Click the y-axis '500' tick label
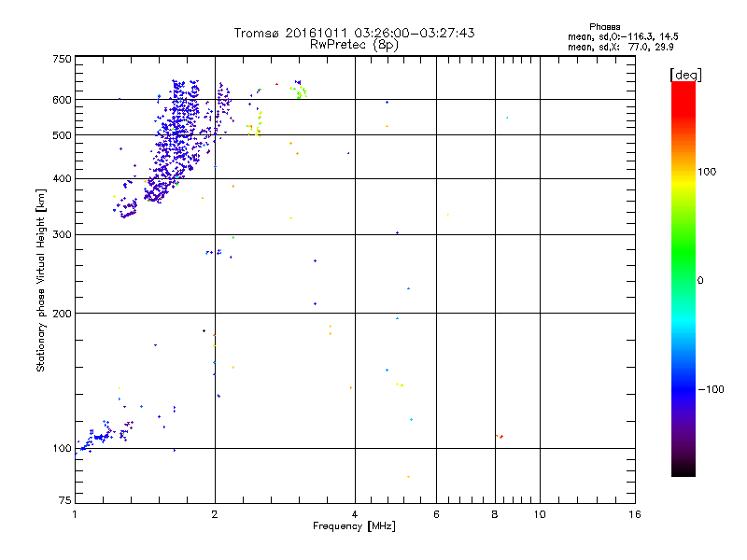 point(62,135)
